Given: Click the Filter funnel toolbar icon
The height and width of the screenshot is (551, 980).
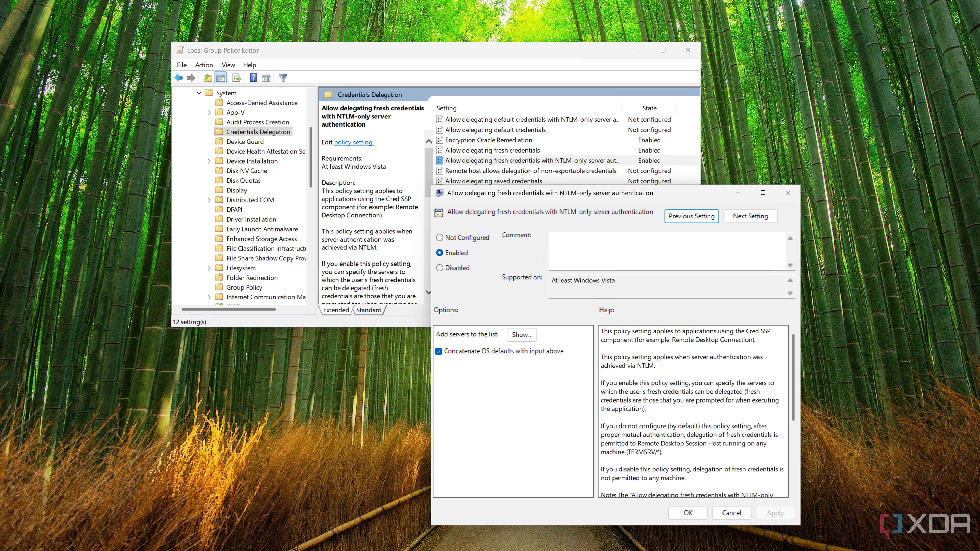Looking at the screenshot, I should click(283, 78).
